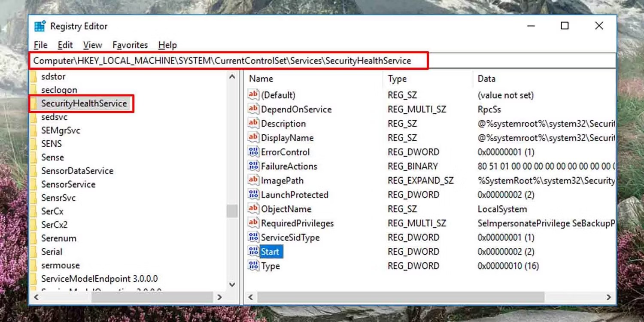Click the folder icon beside SENS
The image size is (644, 322).
click(34, 144)
